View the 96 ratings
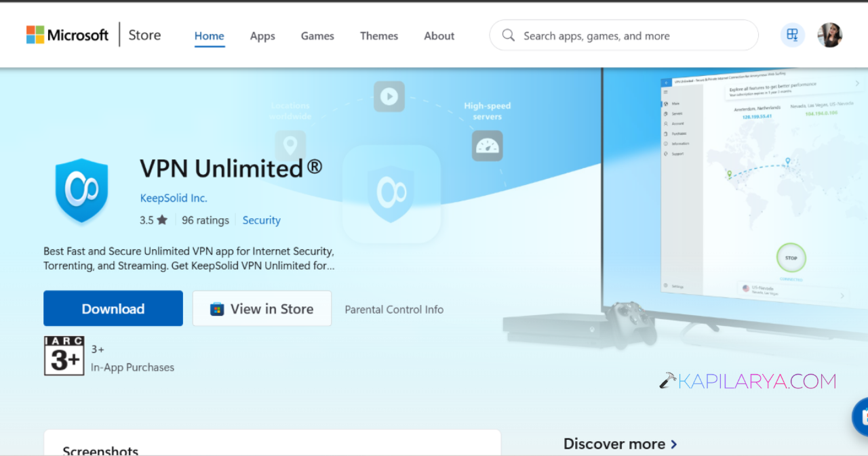 (205, 220)
